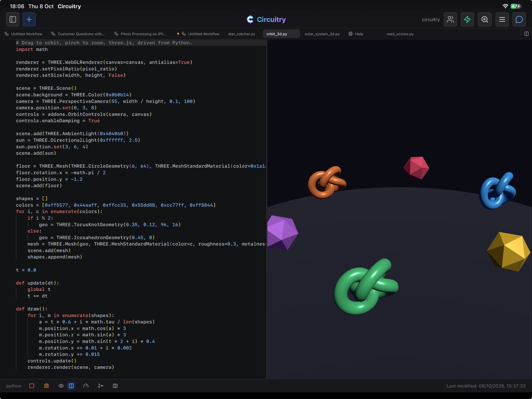The image size is (532, 399).
Task: Click the green lightning bolt icon
Action: [x=467, y=19]
